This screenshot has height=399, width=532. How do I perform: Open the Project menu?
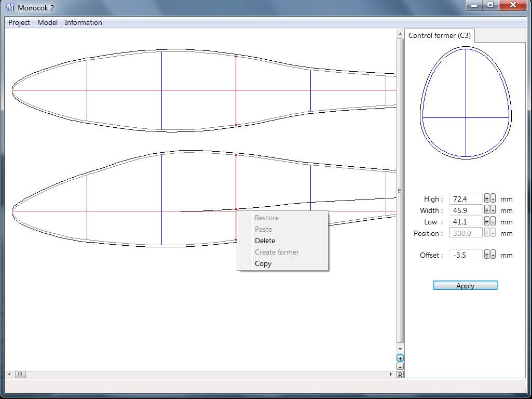[19, 22]
